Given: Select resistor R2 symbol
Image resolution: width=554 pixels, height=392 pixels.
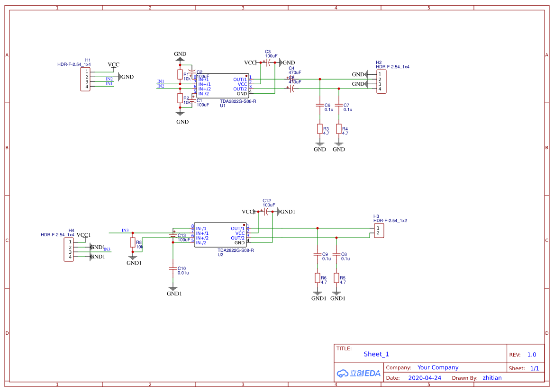Looking at the screenshot, I should 180,98.
